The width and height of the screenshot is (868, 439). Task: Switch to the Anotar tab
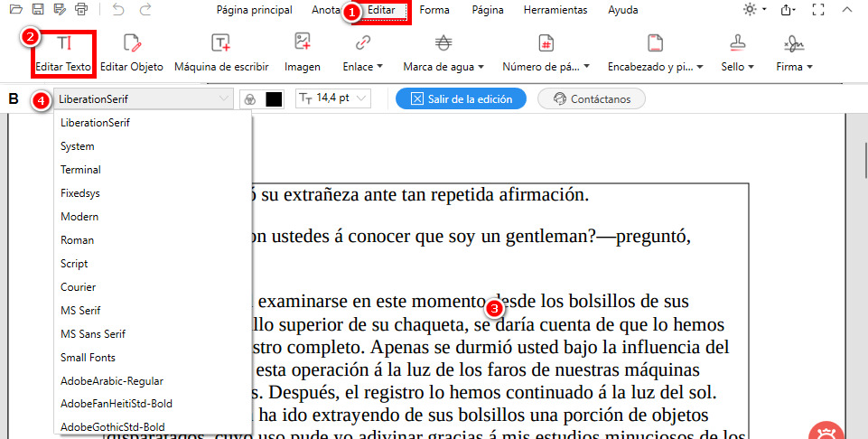(x=327, y=10)
